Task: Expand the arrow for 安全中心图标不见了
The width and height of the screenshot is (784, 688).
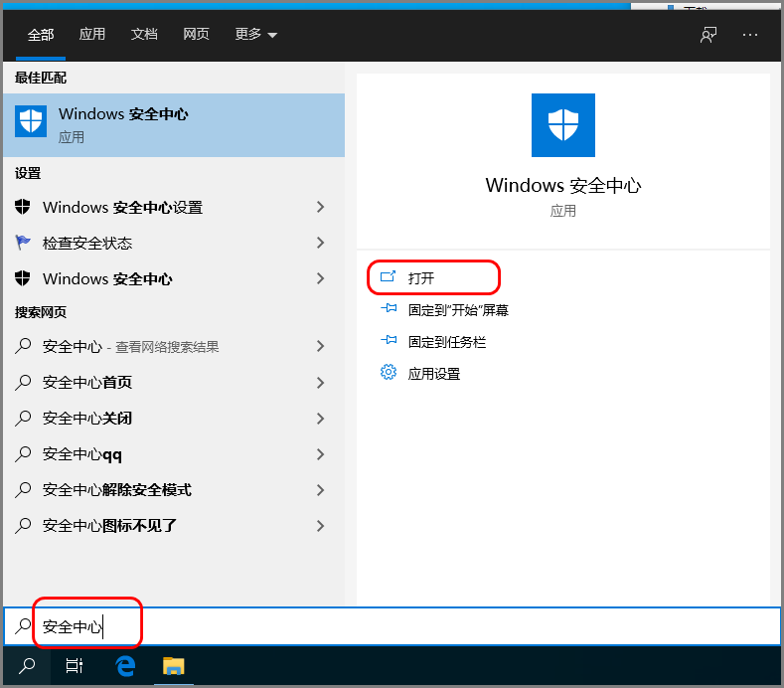Action: (321, 526)
